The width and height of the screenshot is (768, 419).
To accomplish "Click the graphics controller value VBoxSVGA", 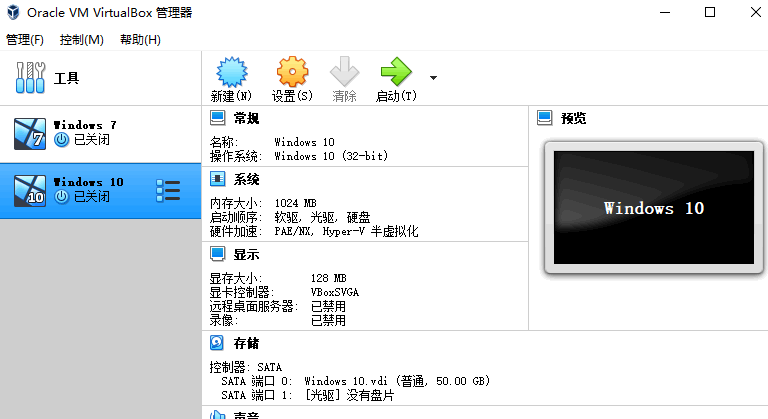I will pyautogui.click(x=335, y=293).
